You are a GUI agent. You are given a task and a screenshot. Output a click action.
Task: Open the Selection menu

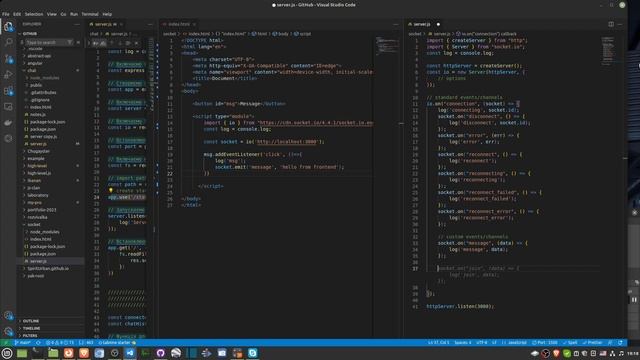(x=34, y=14)
